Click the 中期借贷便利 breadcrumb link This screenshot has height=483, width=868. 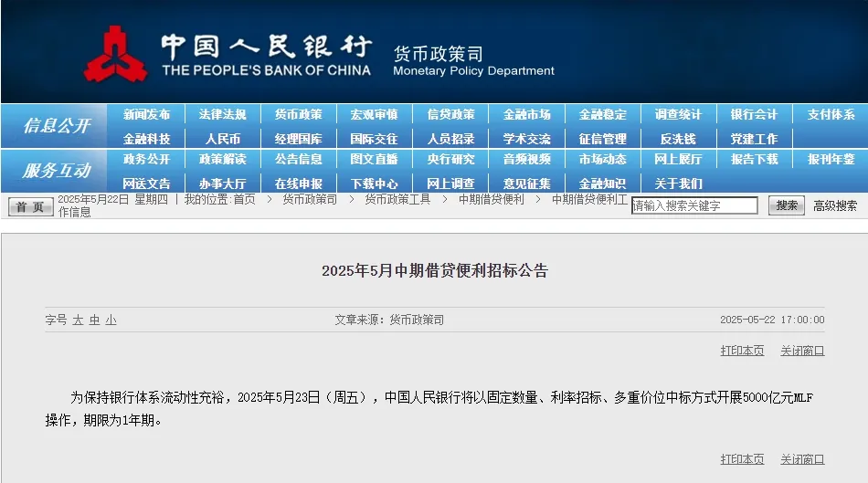click(491, 199)
